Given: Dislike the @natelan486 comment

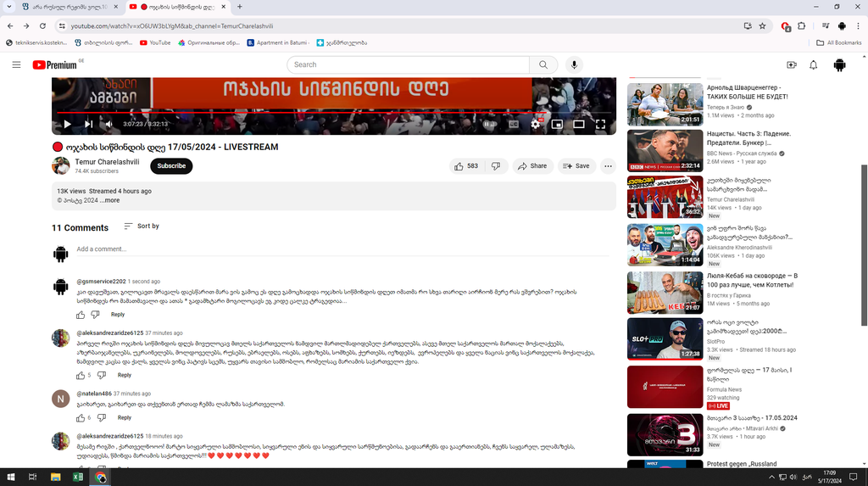Looking at the screenshot, I should pos(102,418).
